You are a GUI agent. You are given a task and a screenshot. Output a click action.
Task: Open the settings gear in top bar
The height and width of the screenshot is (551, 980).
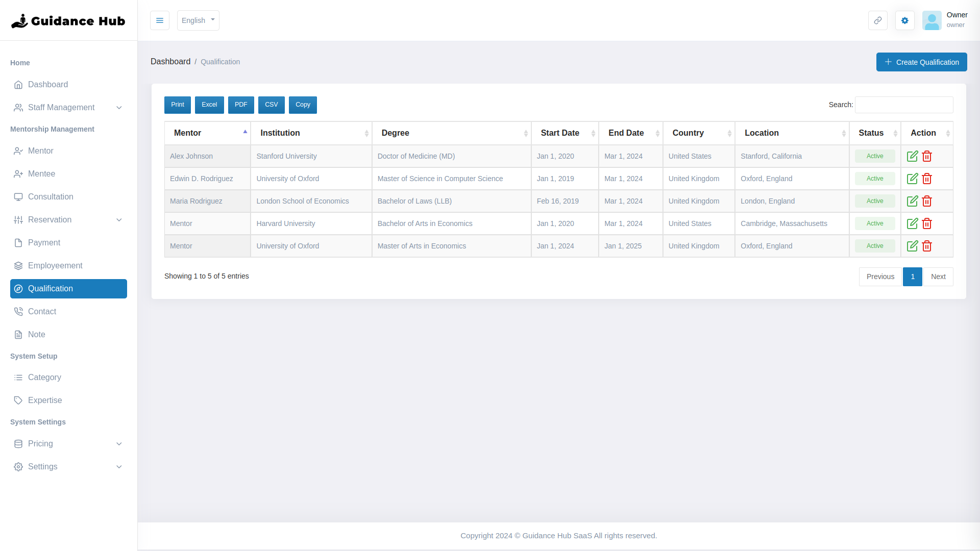904,20
